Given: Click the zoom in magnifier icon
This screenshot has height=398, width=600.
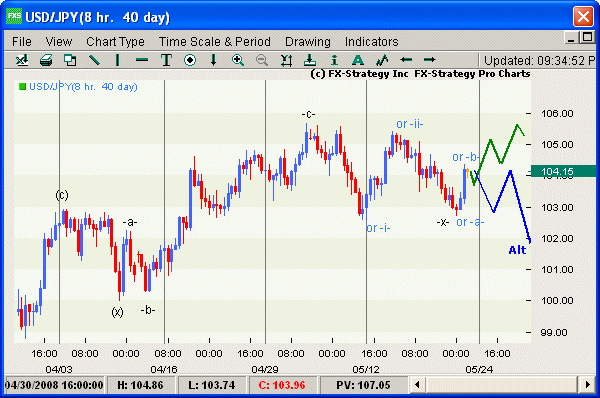Looking at the screenshot, I should pyautogui.click(x=238, y=60).
